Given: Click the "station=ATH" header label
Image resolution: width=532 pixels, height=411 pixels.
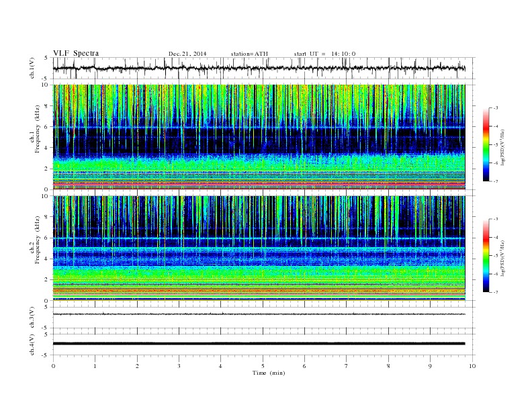Looking at the screenshot, I should pyautogui.click(x=249, y=54).
